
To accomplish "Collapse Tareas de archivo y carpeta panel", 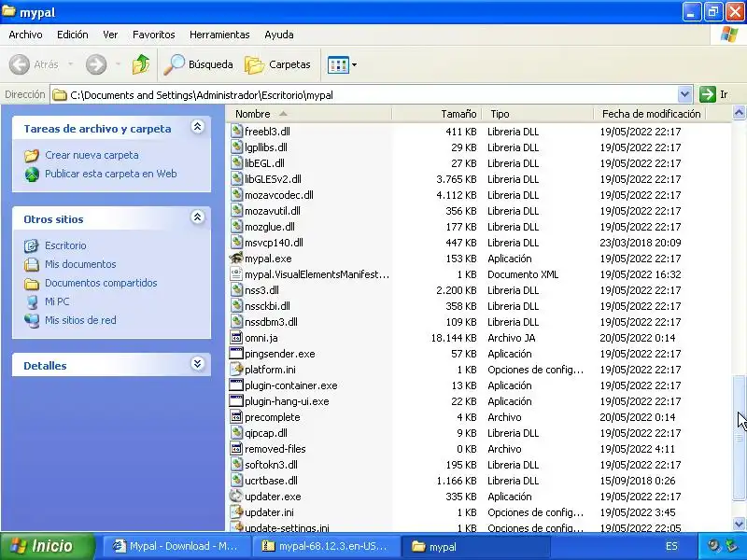I will coord(198,127).
